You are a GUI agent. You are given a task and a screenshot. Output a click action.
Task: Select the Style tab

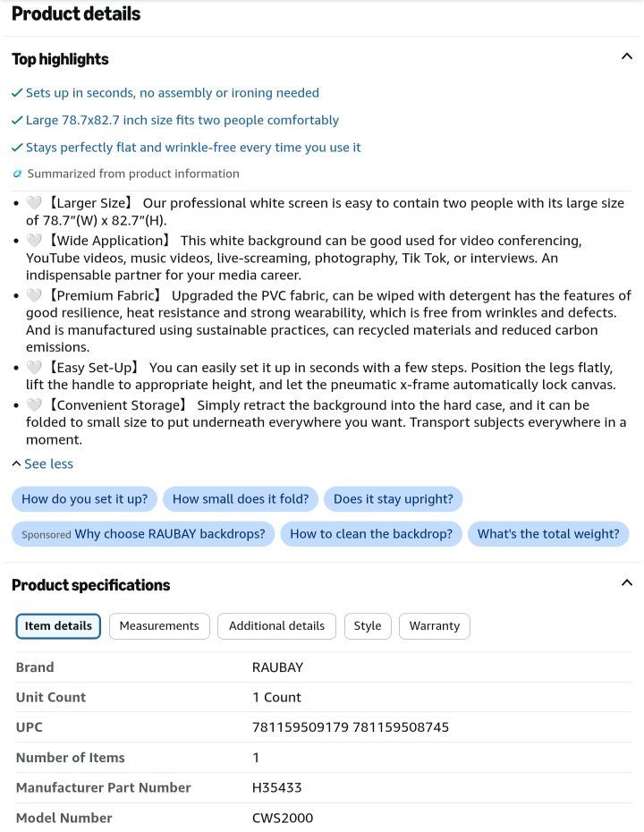point(368,626)
